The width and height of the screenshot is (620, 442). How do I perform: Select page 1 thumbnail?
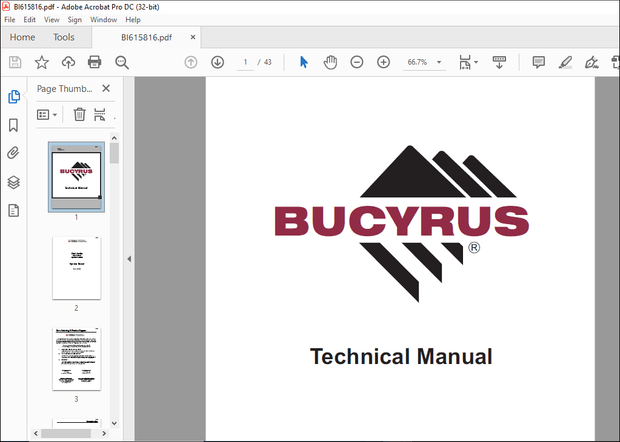tap(76, 177)
